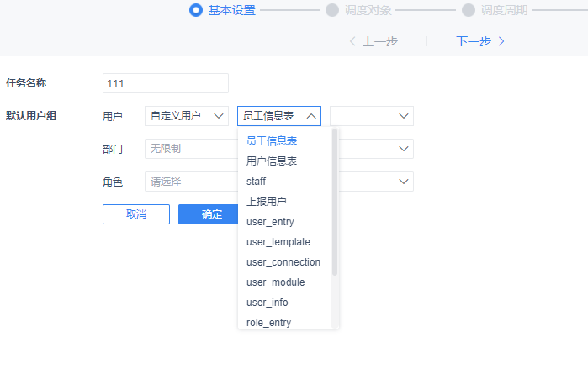588x369 pixels.
Task: Select 用户信息表 from the list
Action: point(271,161)
